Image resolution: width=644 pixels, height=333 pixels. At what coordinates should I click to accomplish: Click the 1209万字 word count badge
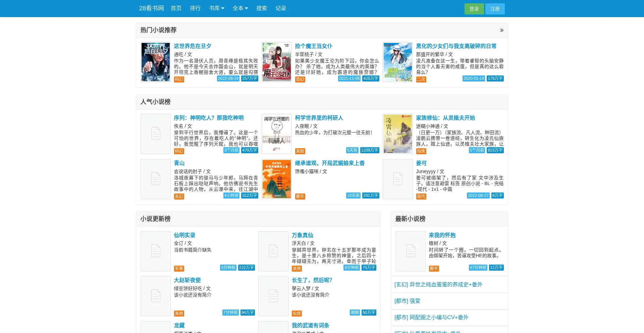coord(370,150)
